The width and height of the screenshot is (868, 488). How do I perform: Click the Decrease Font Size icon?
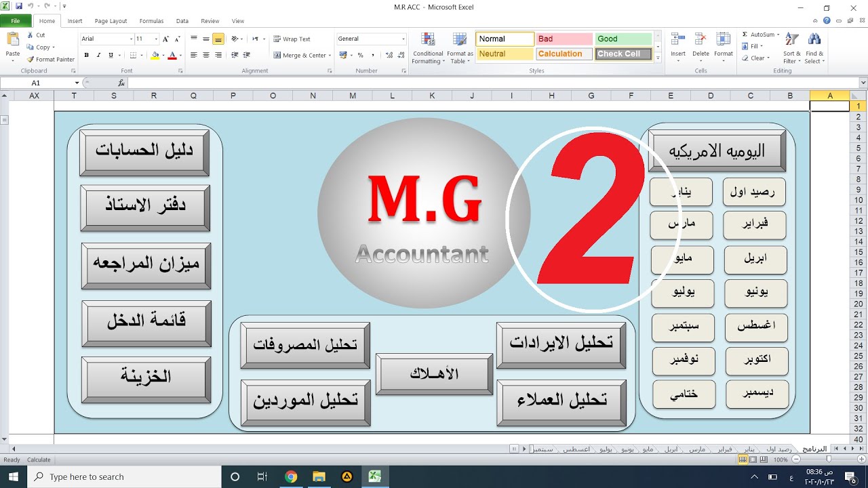coord(176,39)
